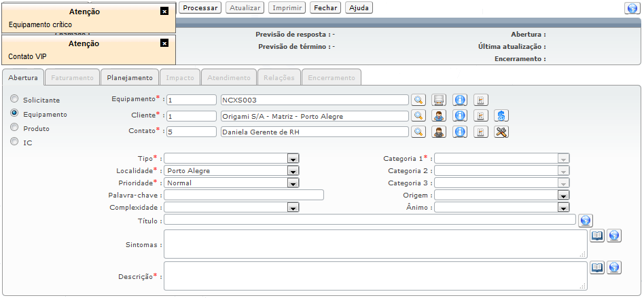644x298 pixels.
Task: Click the person icon in Cliente row
Action: (x=440, y=116)
